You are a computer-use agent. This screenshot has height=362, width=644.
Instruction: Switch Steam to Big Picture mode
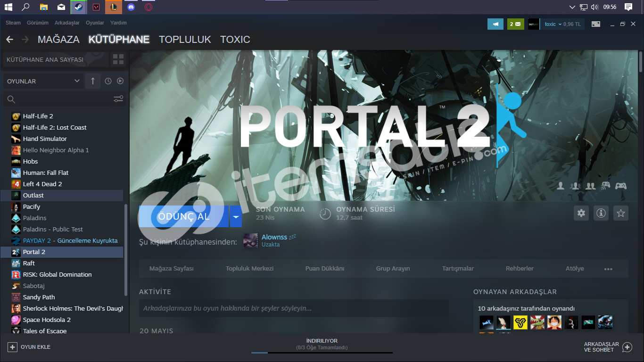(x=596, y=24)
